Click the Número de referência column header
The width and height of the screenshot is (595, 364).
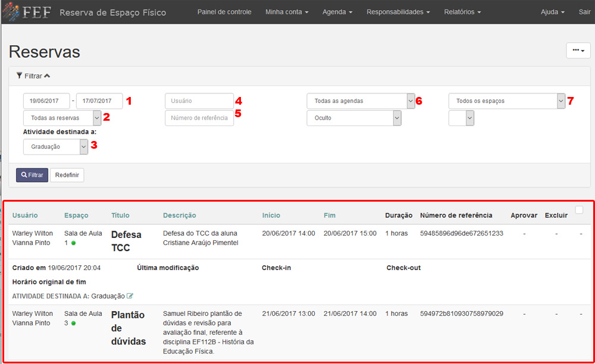pos(456,215)
